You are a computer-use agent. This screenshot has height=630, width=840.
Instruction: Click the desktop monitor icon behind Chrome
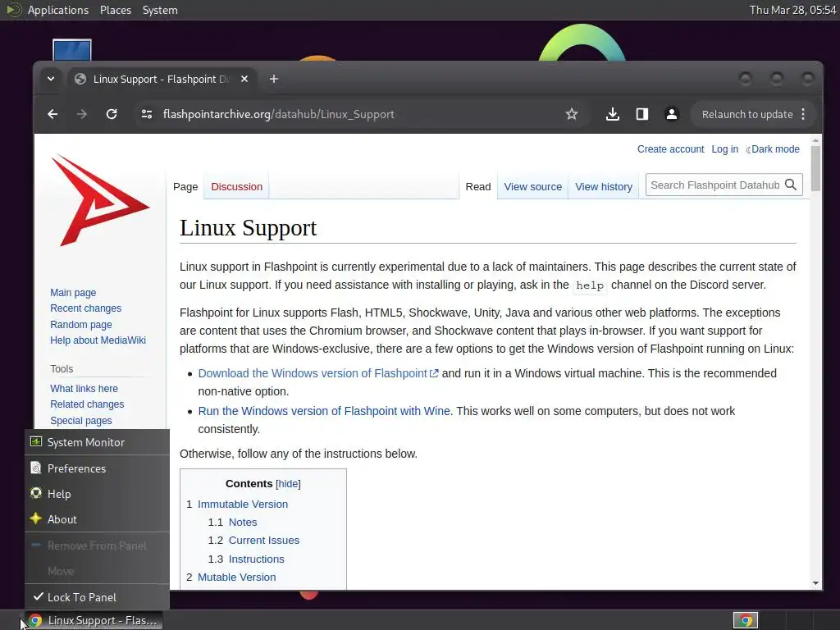click(x=72, y=50)
